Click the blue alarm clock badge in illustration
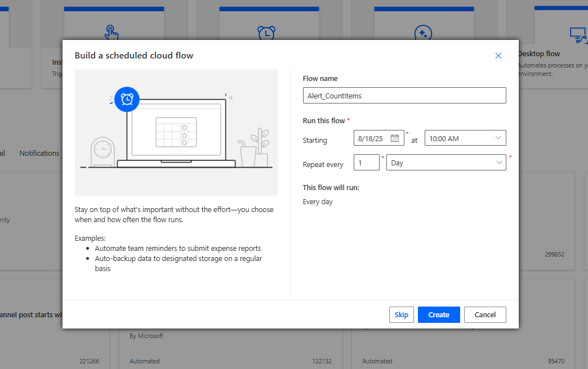588x369 pixels. pyautogui.click(x=127, y=99)
